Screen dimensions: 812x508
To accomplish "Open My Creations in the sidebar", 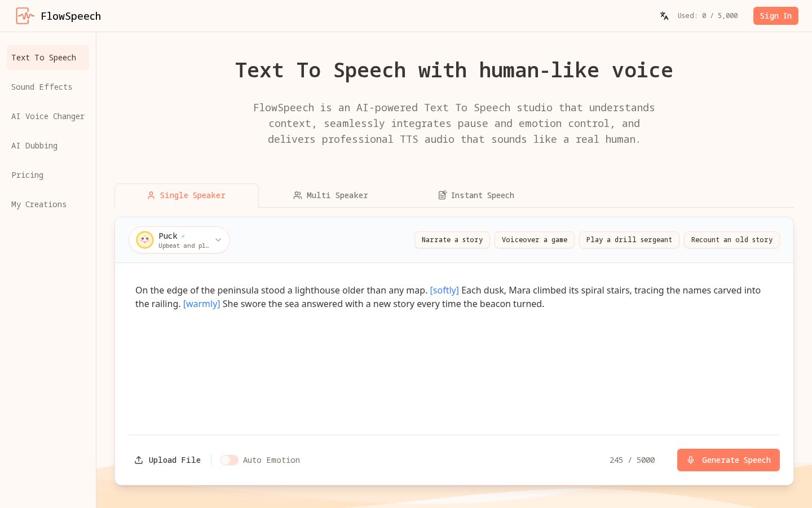I will [x=48, y=204].
